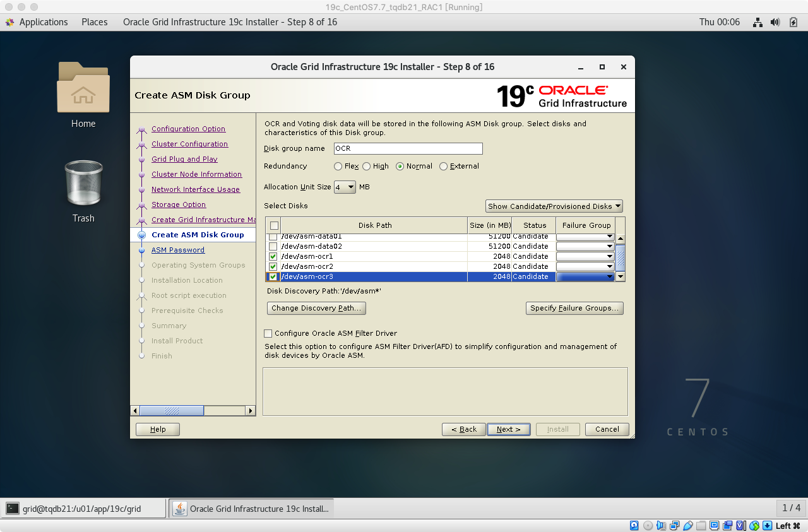Click the VirtualBox USB devices icon
The image size is (808, 532).
tap(687, 525)
